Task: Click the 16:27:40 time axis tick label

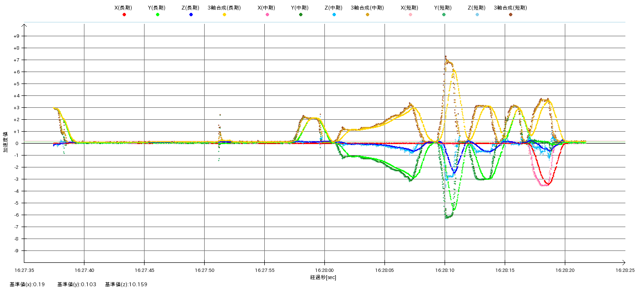Action: point(84,270)
